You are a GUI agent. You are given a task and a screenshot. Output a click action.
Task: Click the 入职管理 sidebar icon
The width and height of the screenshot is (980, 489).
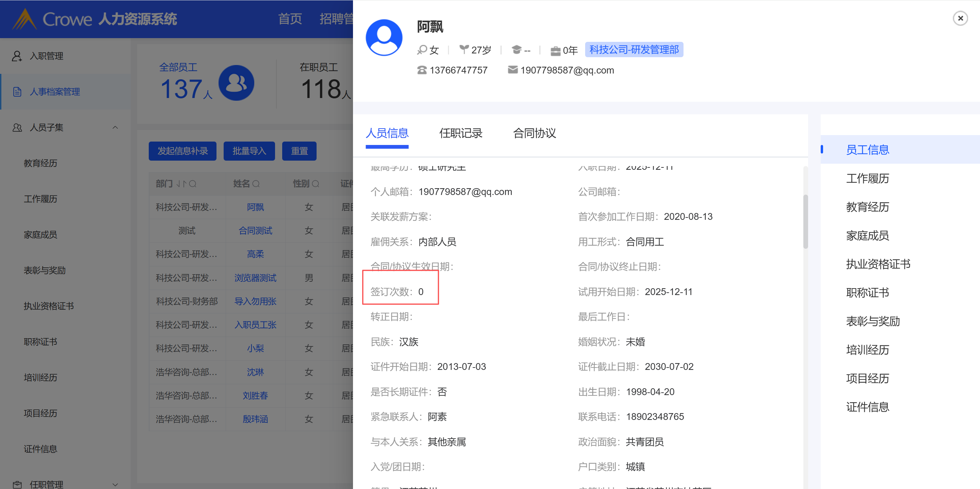click(17, 56)
